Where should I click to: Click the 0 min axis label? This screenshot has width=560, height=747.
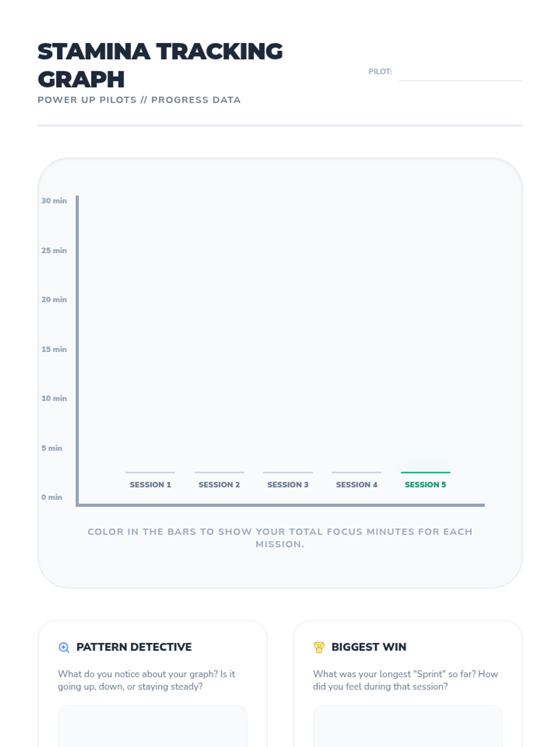52,497
